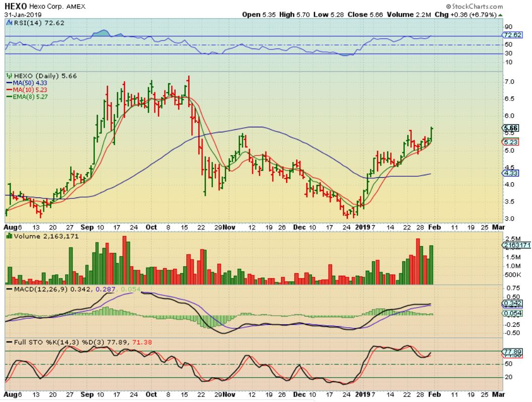The width and height of the screenshot is (532, 402).
Task: Click the 6.5 label on the price scale
Action: click(x=509, y=99)
